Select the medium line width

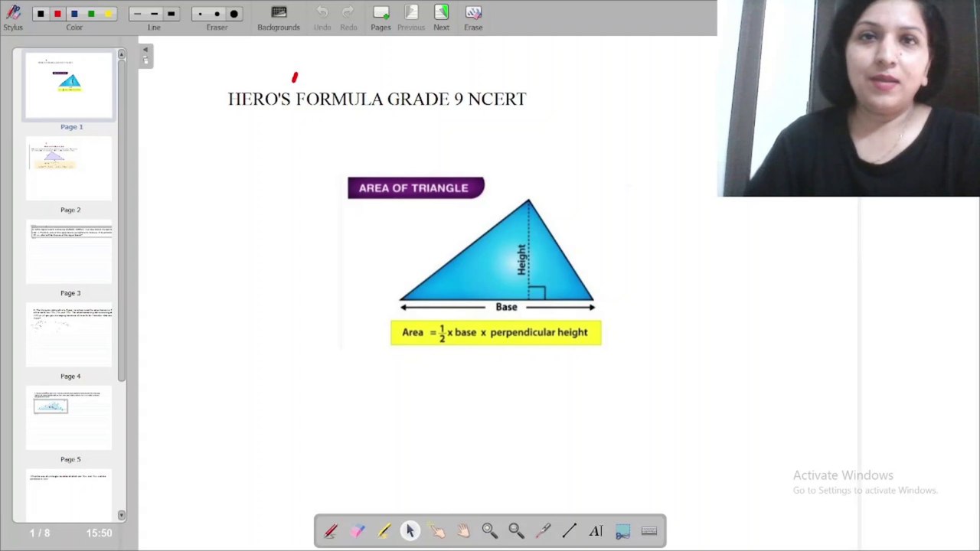(x=154, y=14)
